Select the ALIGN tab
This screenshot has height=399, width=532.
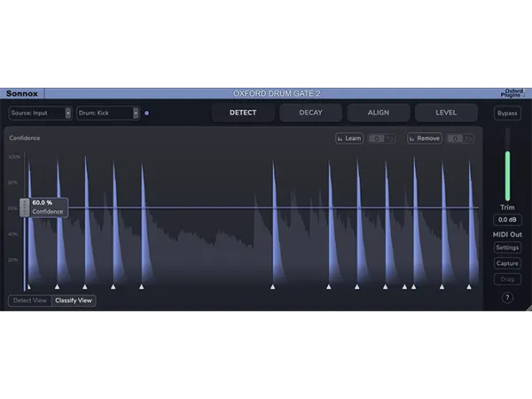[378, 113]
